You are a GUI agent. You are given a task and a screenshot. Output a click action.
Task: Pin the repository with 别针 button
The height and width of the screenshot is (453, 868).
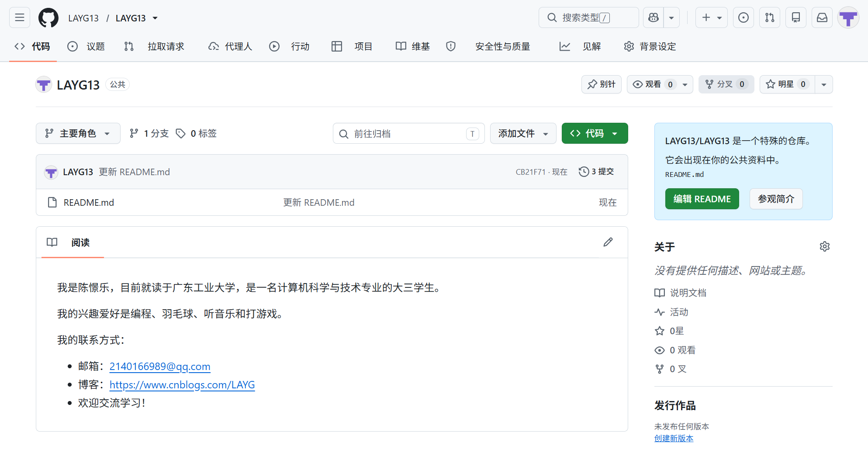click(602, 84)
